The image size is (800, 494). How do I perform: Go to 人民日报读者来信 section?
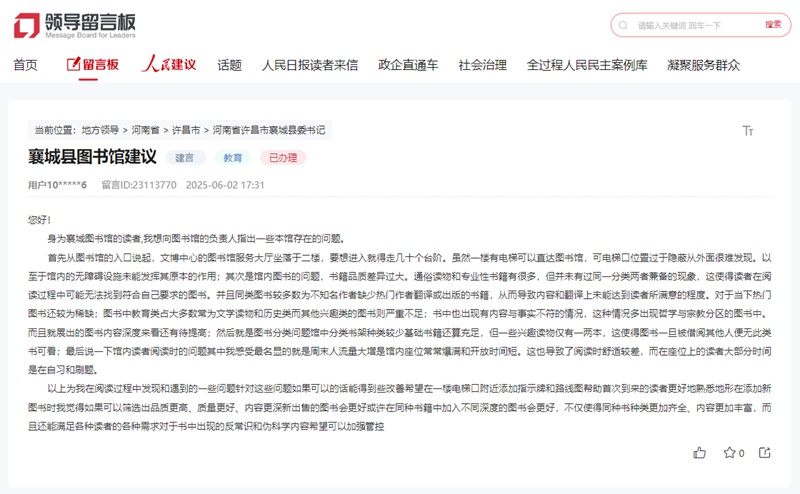click(309, 66)
